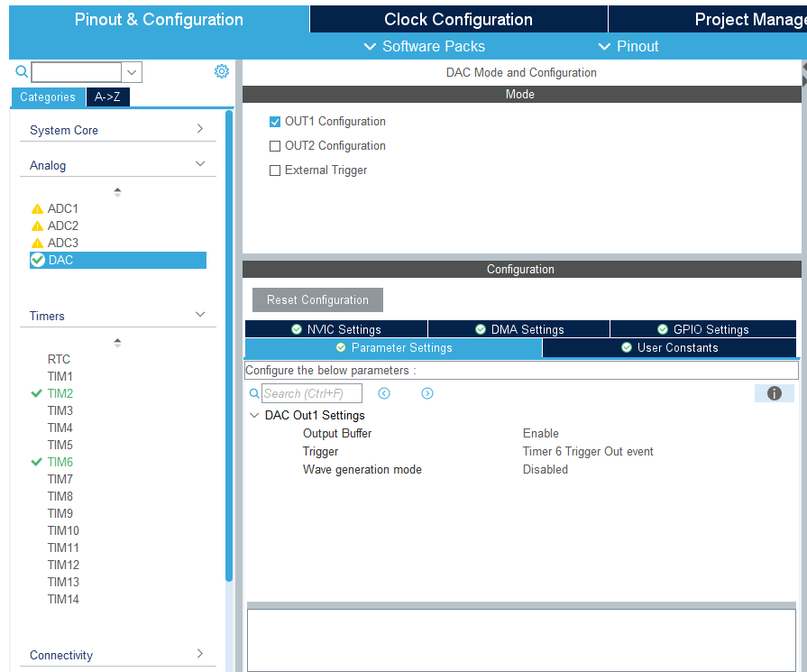Collapse DAC Out1 Settings group
Image resolution: width=807 pixels, height=672 pixels.
coord(254,415)
